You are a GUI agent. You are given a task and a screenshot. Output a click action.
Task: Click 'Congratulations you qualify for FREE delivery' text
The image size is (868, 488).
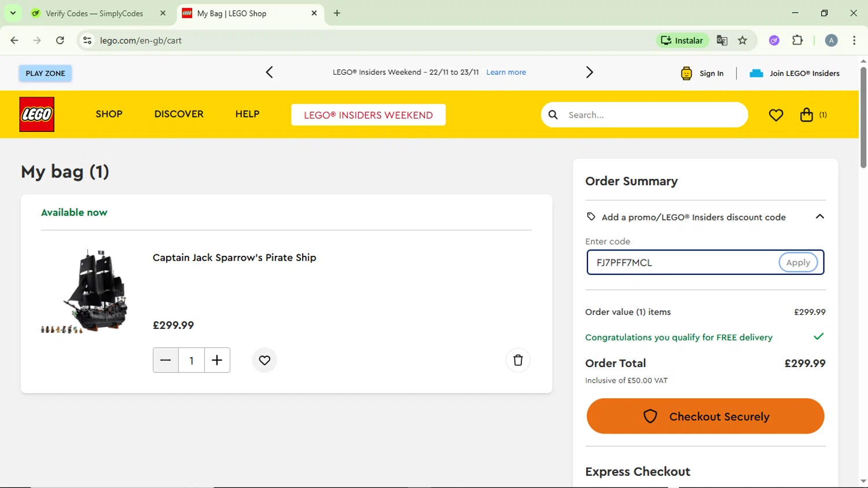click(679, 337)
